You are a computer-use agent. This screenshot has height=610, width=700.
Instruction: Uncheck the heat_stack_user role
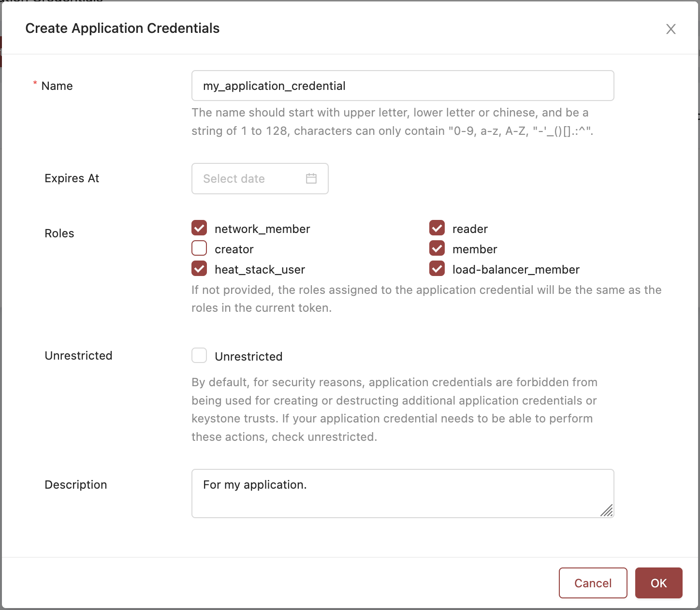[x=199, y=269]
